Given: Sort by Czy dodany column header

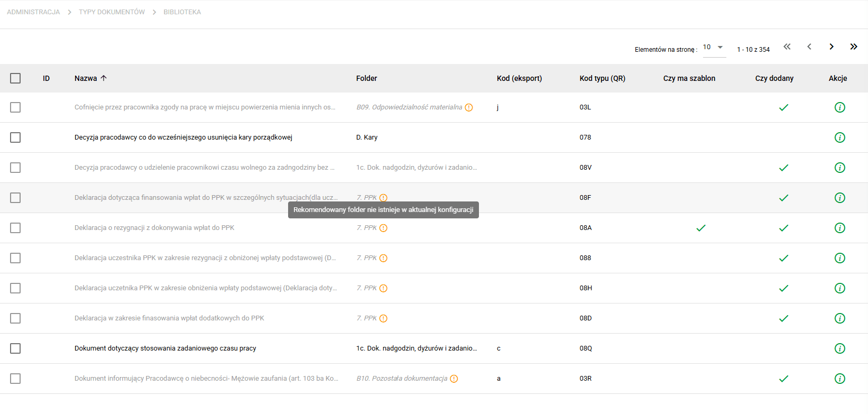Looking at the screenshot, I should (x=774, y=78).
